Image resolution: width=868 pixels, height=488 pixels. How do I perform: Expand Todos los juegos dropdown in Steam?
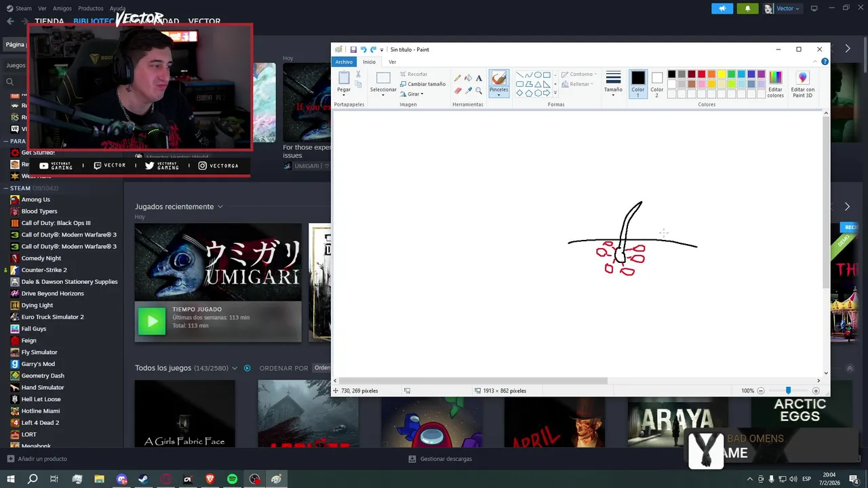tap(235, 368)
